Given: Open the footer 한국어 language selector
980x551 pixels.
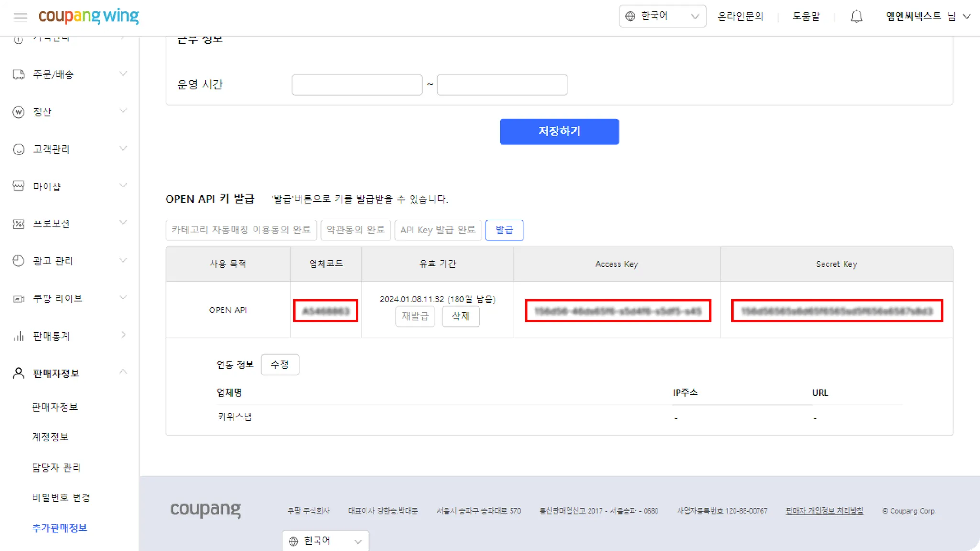Looking at the screenshot, I should 325,541.
